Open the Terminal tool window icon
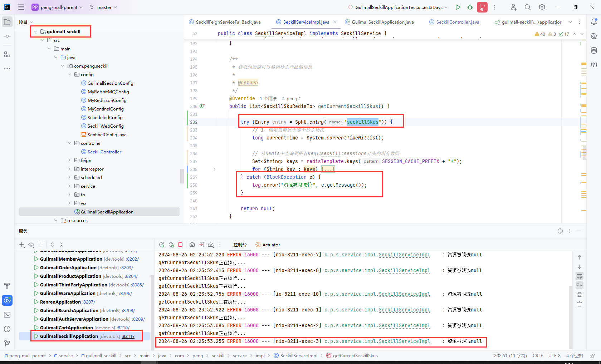601x364 pixels. [7, 315]
